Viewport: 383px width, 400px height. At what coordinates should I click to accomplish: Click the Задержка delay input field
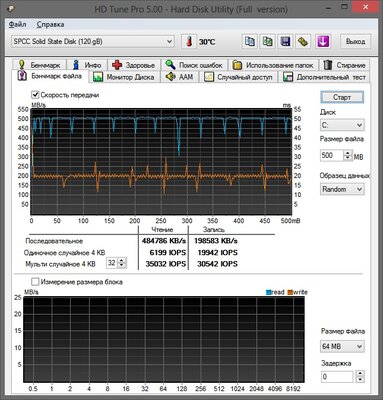[337, 377]
